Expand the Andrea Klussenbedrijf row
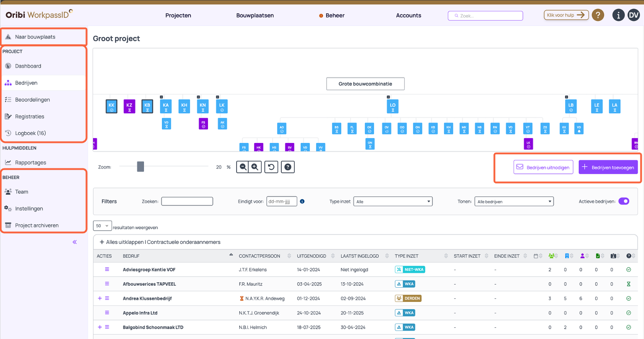The width and height of the screenshot is (644, 339). click(x=100, y=298)
